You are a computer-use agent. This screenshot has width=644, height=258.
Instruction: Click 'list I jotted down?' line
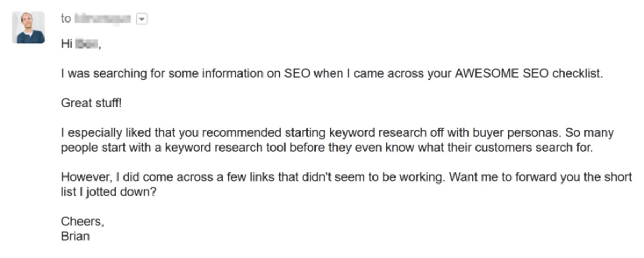109,192
